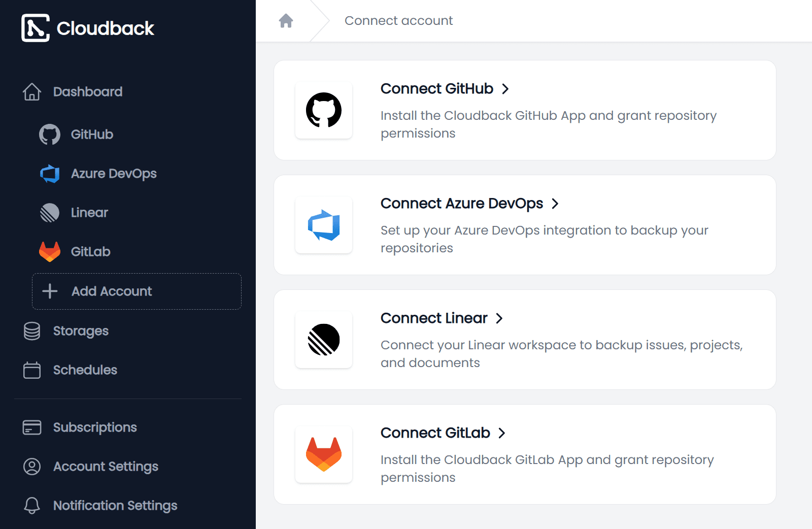812x529 pixels.
Task: Open Notification Settings
Action: [115, 506]
